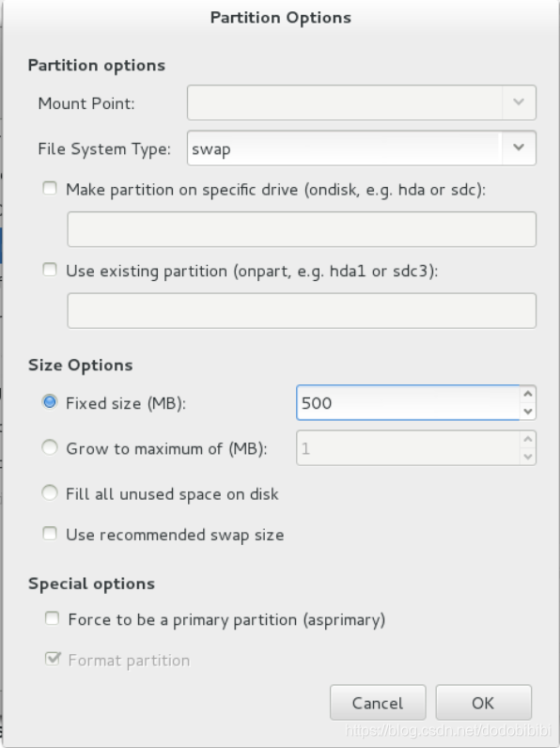Check Force to be a primary partition
Image resolution: width=560 pixels, height=748 pixels.
(x=52, y=618)
